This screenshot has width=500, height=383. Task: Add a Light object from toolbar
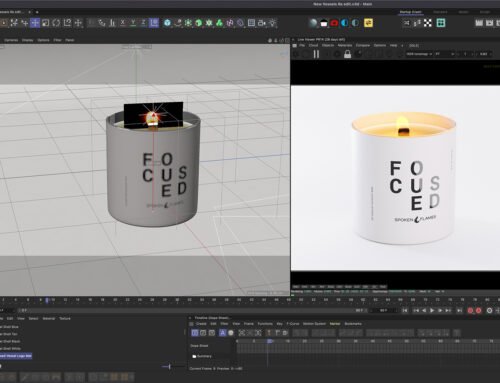[273, 23]
